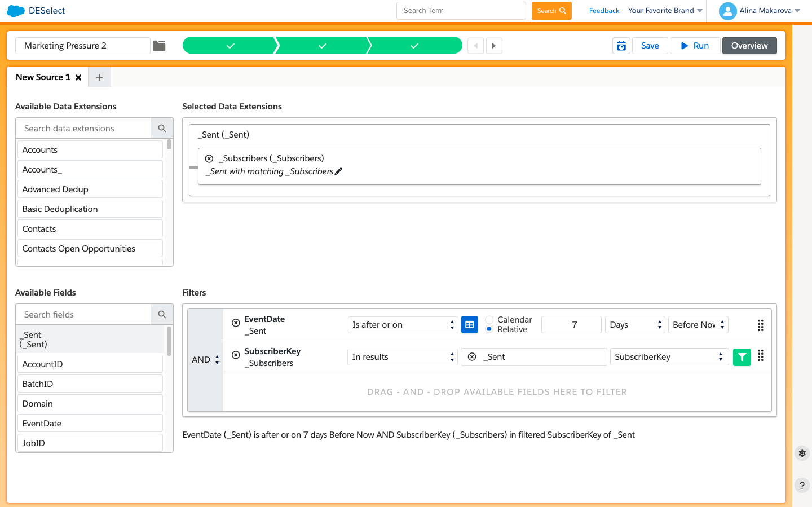812x507 pixels.
Task: Click the search icon for data extensions
Action: pyautogui.click(x=162, y=129)
